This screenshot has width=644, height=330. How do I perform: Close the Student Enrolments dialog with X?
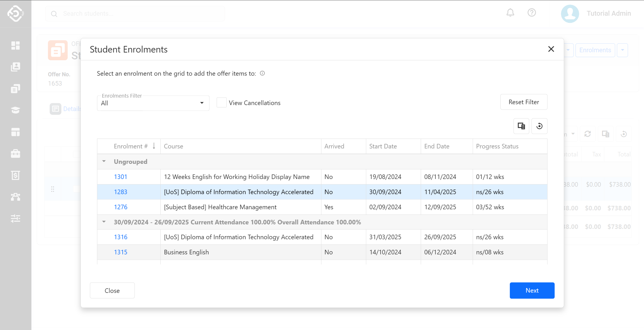[x=551, y=49]
